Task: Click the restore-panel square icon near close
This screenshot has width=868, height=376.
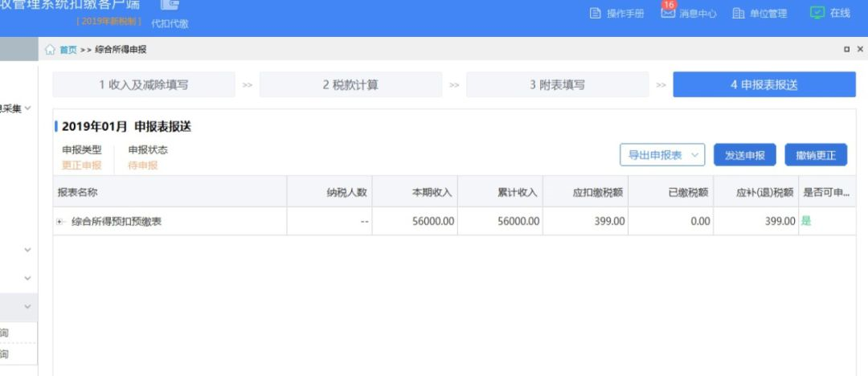Action: (x=846, y=50)
